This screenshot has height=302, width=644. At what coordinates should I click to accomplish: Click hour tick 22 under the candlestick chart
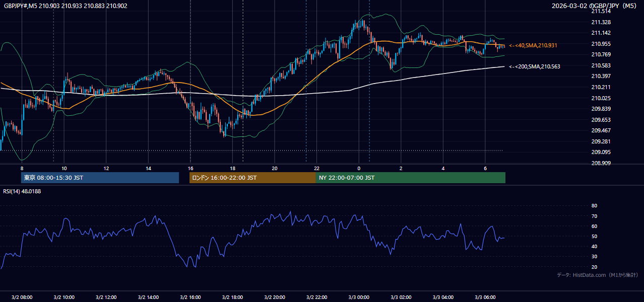coord(317,168)
